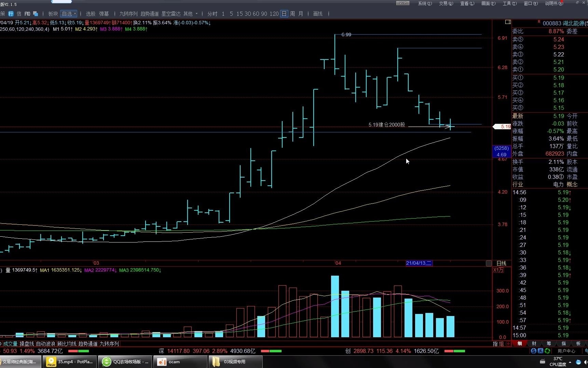
Task: Select the bottom 九转序列 indicator tab
Action: click(x=109, y=344)
